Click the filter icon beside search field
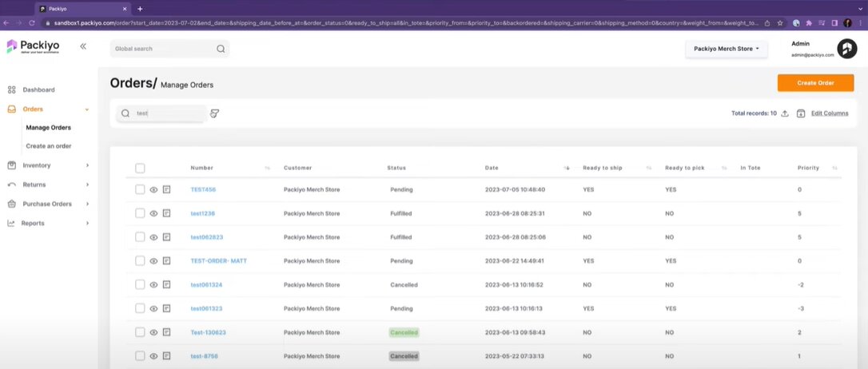The image size is (868, 369). (214, 113)
